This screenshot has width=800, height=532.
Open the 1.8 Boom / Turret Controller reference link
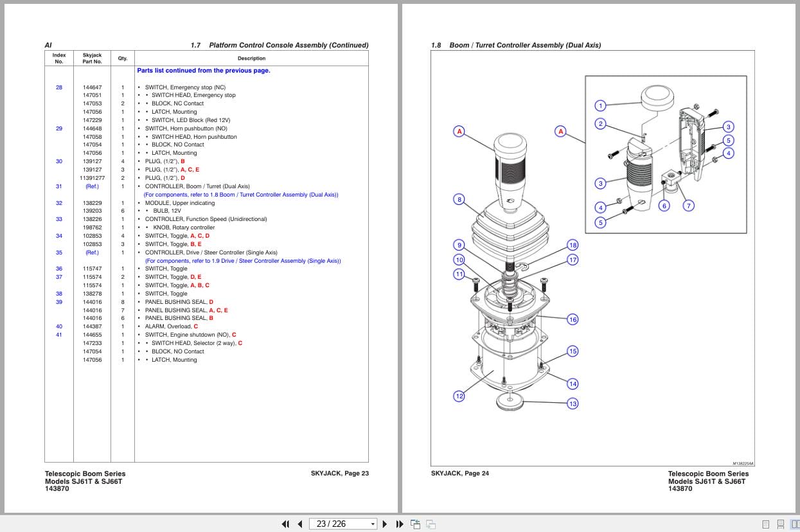pos(241,195)
